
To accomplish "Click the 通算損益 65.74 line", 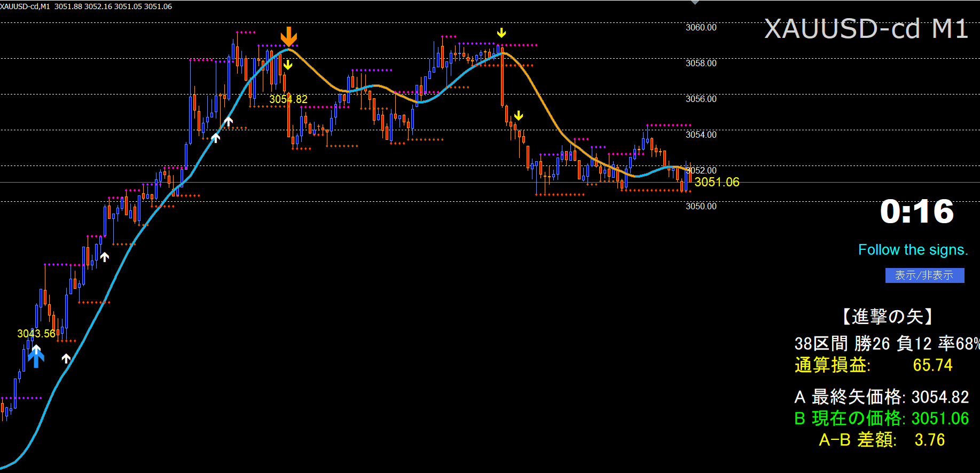I will pyautogui.click(x=874, y=365).
